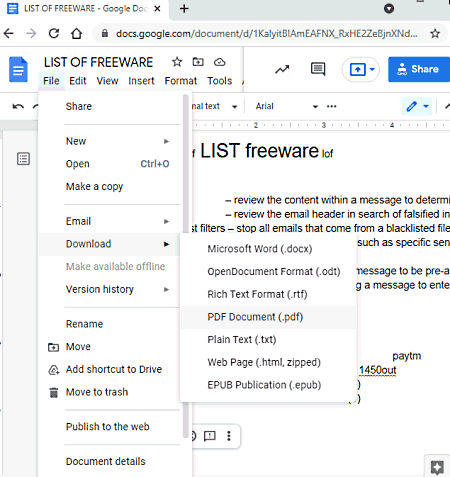Viewport: 450px width, 477px height.
Task: Open the File menu
Action: (x=51, y=81)
